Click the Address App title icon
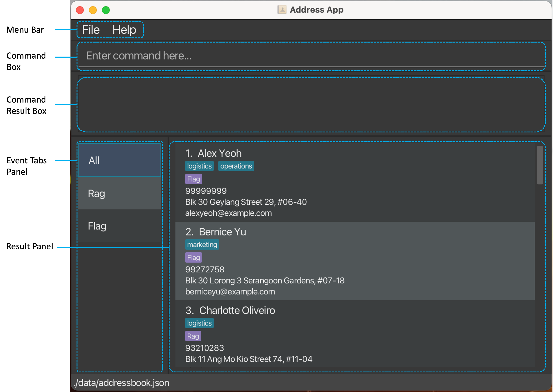 click(282, 10)
